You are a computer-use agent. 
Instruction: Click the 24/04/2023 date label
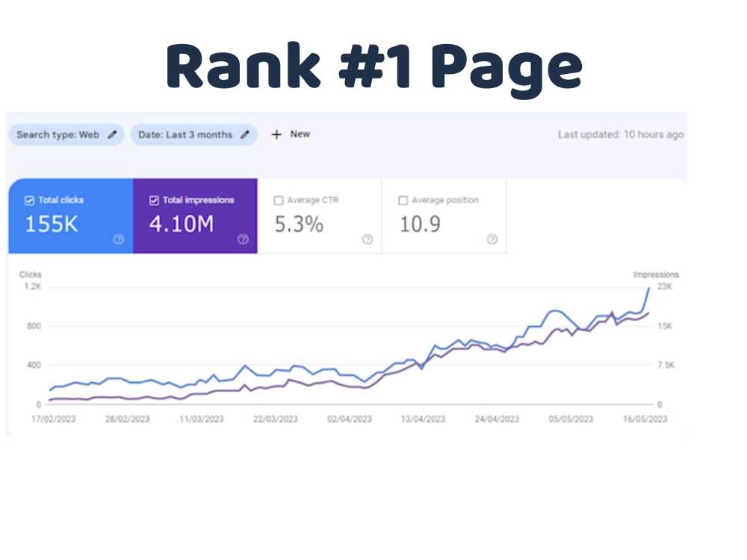coord(497,419)
